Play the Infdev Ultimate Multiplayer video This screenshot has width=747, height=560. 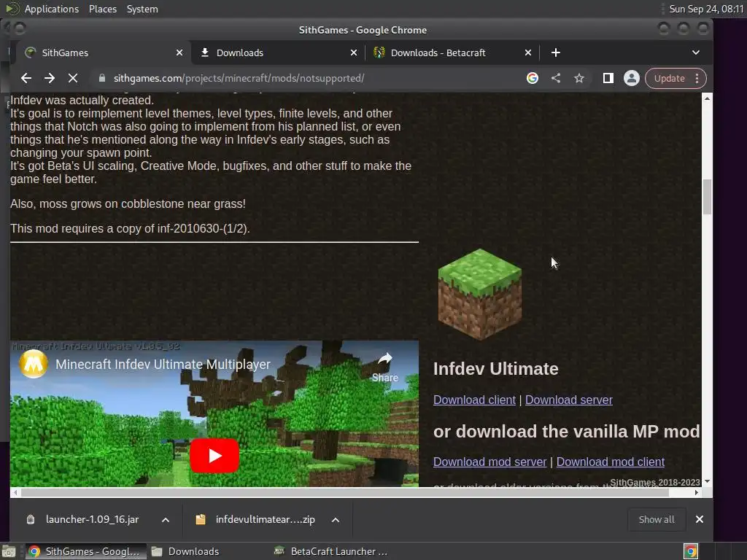tap(214, 456)
